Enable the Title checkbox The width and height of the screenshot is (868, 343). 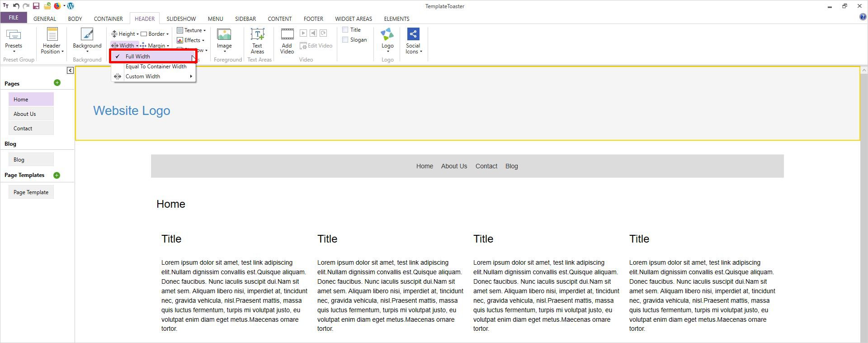pyautogui.click(x=345, y=30)
